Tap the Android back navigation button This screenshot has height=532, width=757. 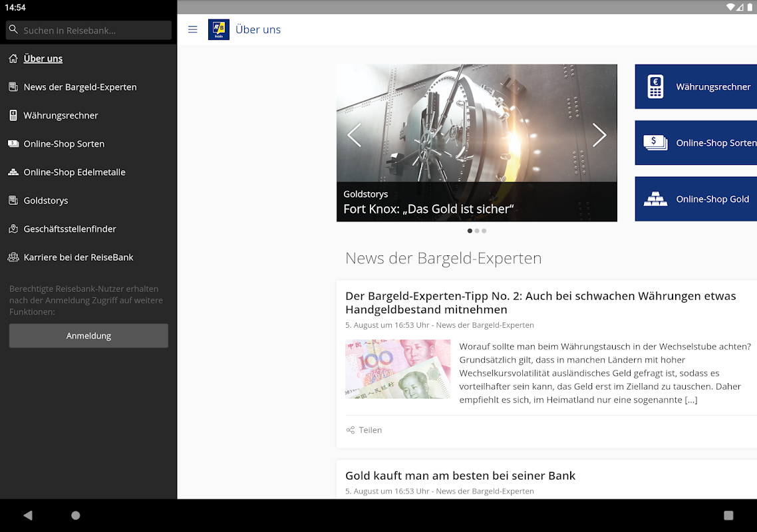pos(28,515)
